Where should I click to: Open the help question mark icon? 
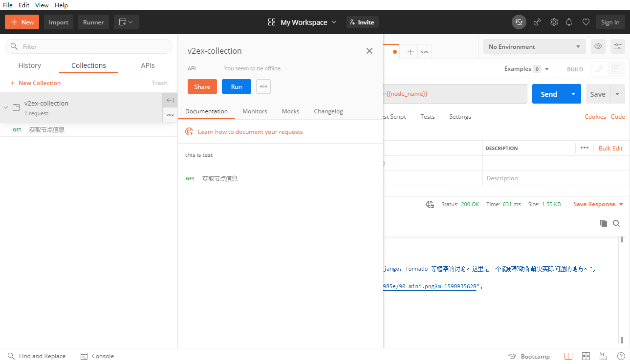point(621,356)
